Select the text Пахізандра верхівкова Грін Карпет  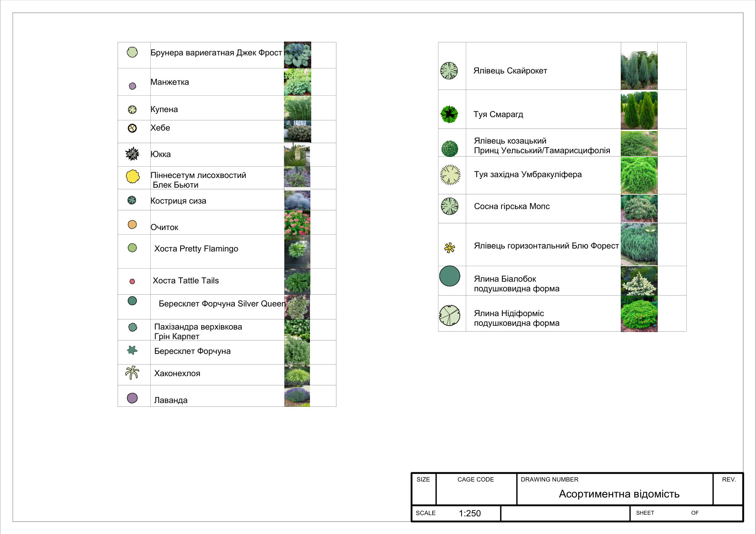pyautogui.click(x=198, y=331)
